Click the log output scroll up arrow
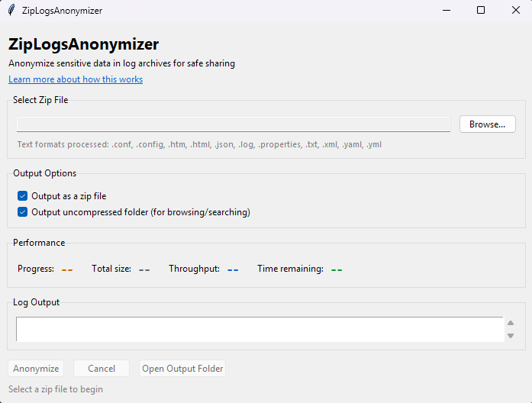 pos(511,323)
